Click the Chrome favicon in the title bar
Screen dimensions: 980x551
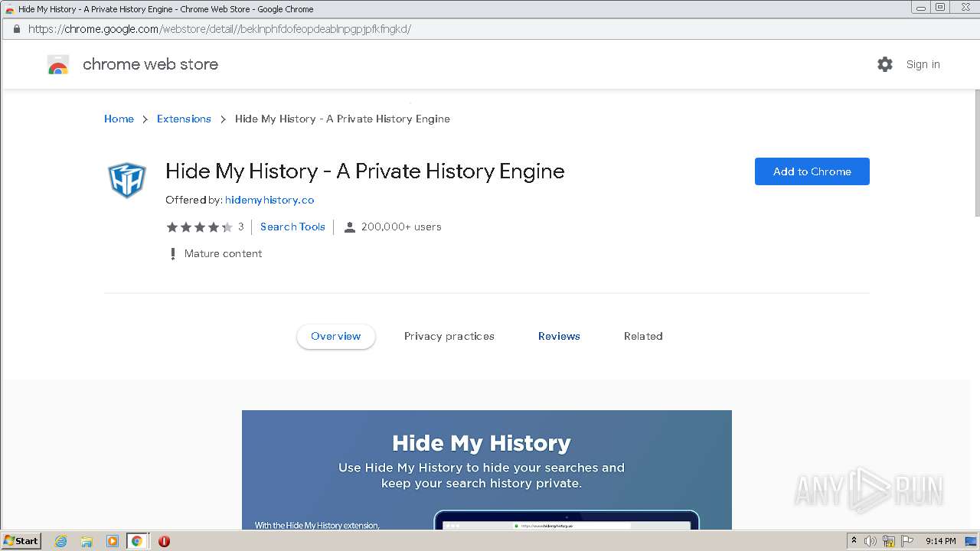pyautogui.click(x=10, y=9)
